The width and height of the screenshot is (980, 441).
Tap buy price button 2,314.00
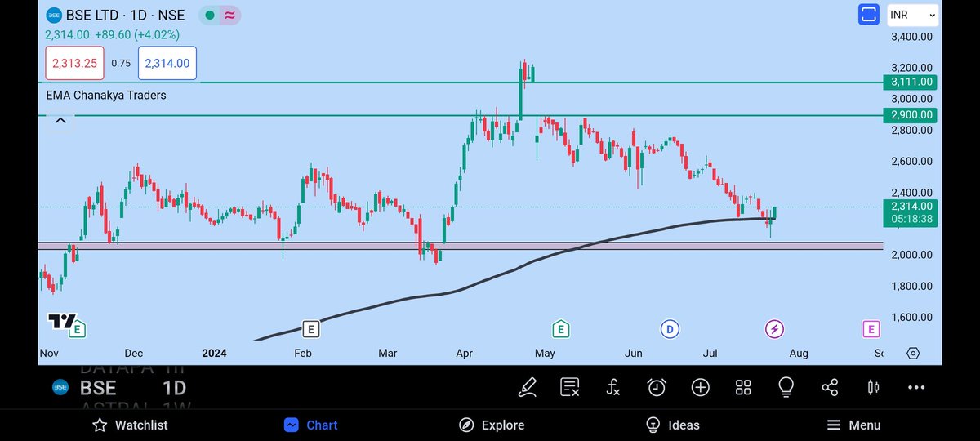point(167,63)
